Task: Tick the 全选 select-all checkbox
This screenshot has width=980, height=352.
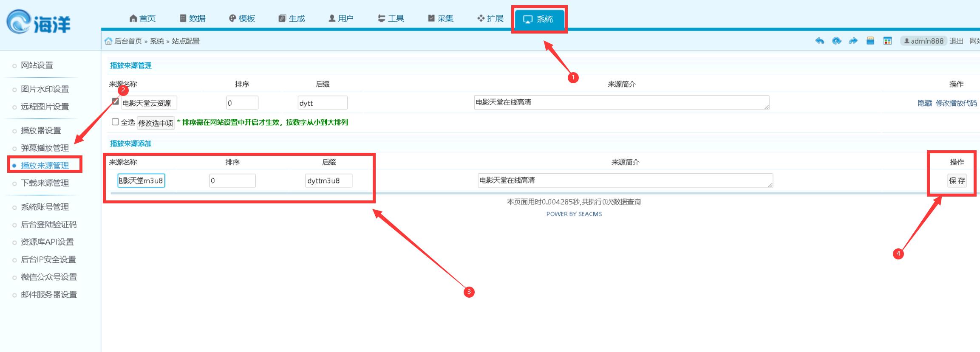Action: (115, 122)
